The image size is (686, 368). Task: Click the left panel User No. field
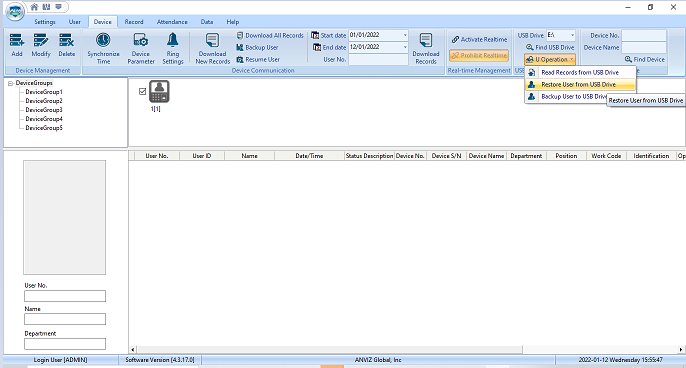click(65, 296)
